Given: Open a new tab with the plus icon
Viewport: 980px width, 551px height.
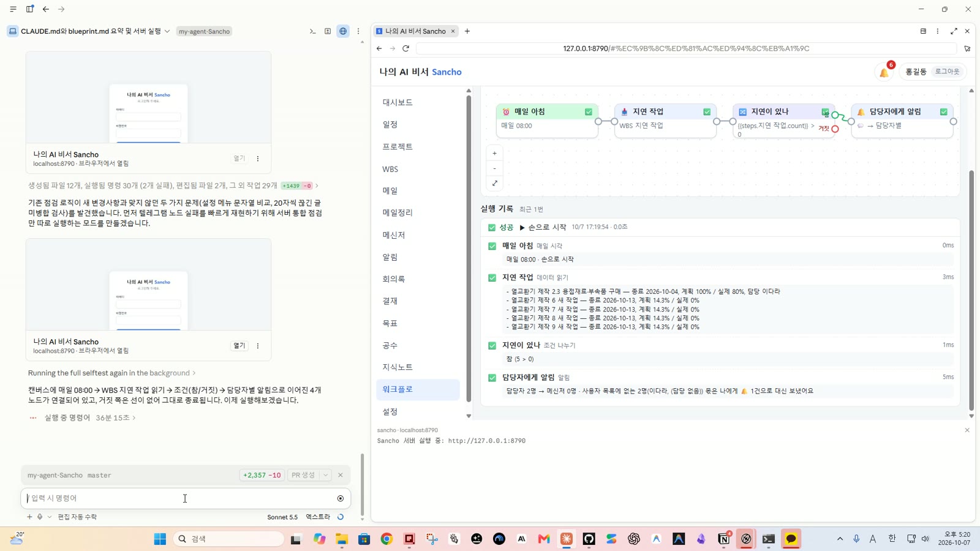Looking at the screenshot, I should click(467, 31).
